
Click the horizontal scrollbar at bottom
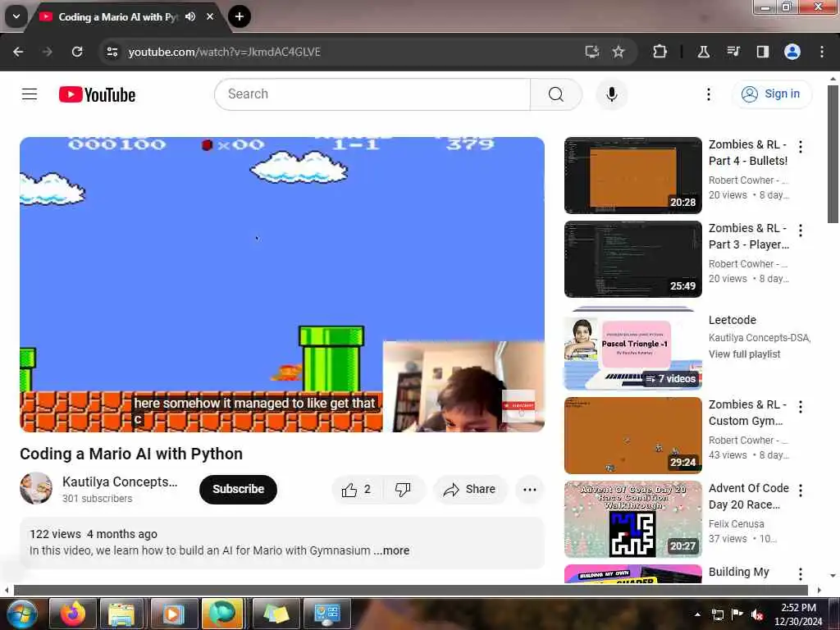tap(410, 591)
